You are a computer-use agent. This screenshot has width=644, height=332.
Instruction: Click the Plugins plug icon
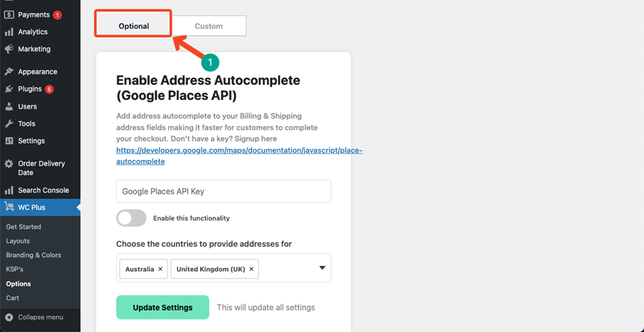(x=9, y=89)
